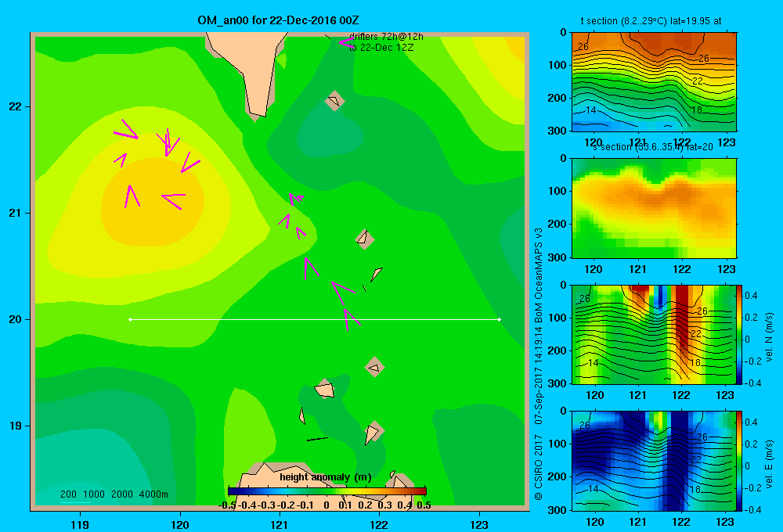This screenshot has height=532, width=783.
Task: Click latitude label 21 on main map axis
Action: click(x=16, y=213)
